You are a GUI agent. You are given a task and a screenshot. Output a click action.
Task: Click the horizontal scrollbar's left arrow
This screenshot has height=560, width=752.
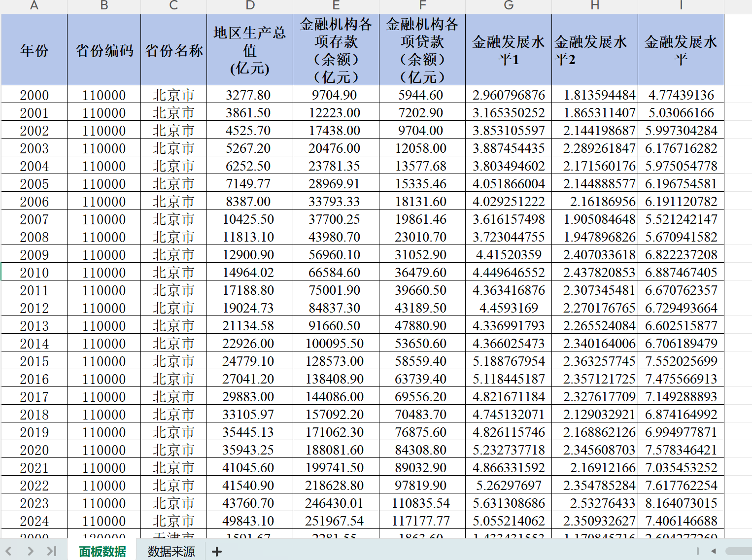tap(714, 551)
